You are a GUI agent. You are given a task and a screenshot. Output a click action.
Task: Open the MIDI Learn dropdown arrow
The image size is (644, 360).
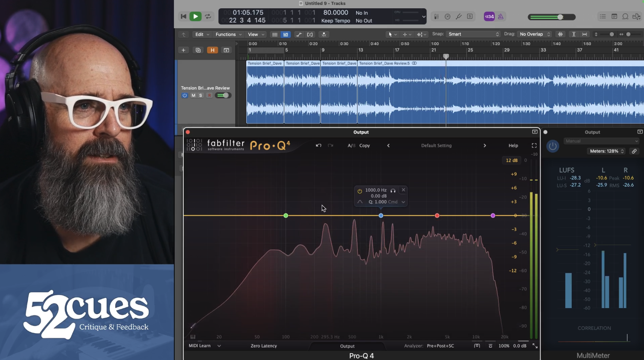coord(219,346)
